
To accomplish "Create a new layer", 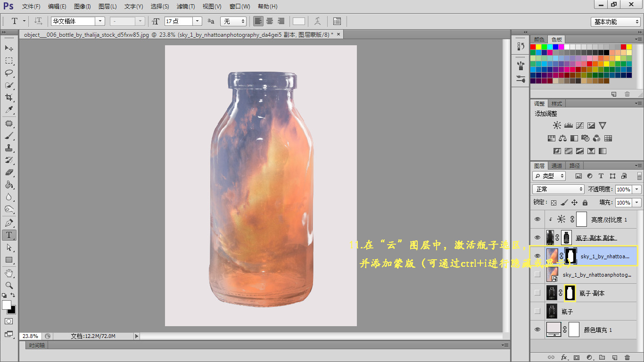I will pos(614,358).
